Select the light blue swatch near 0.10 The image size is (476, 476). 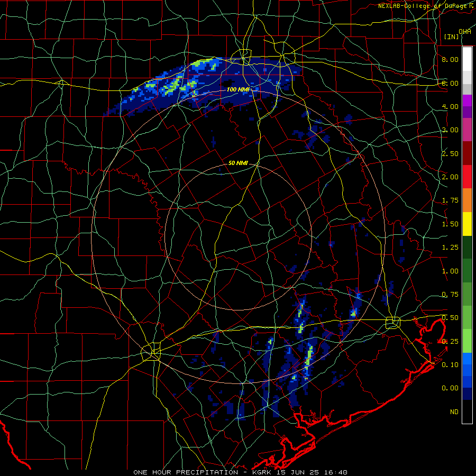click(467, 359)
